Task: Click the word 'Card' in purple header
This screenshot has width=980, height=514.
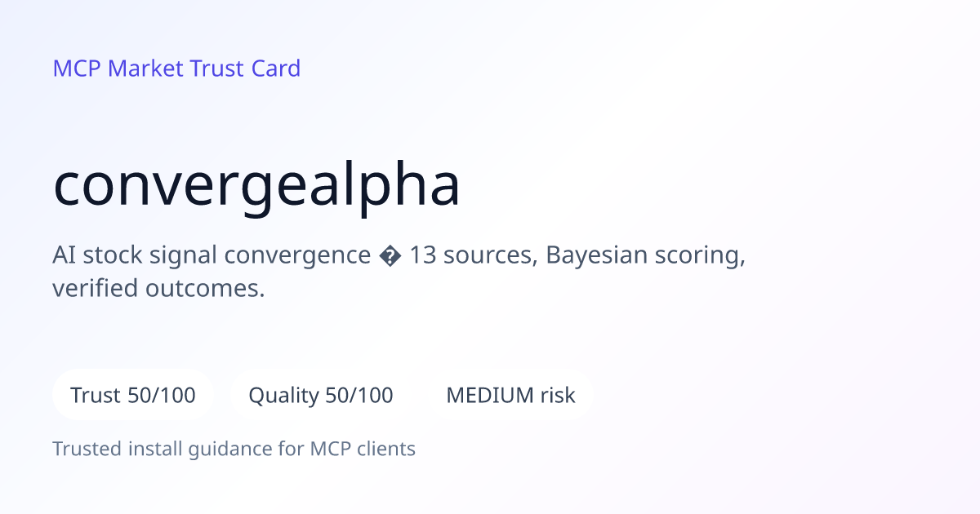Action: click(x=276, y=69)
